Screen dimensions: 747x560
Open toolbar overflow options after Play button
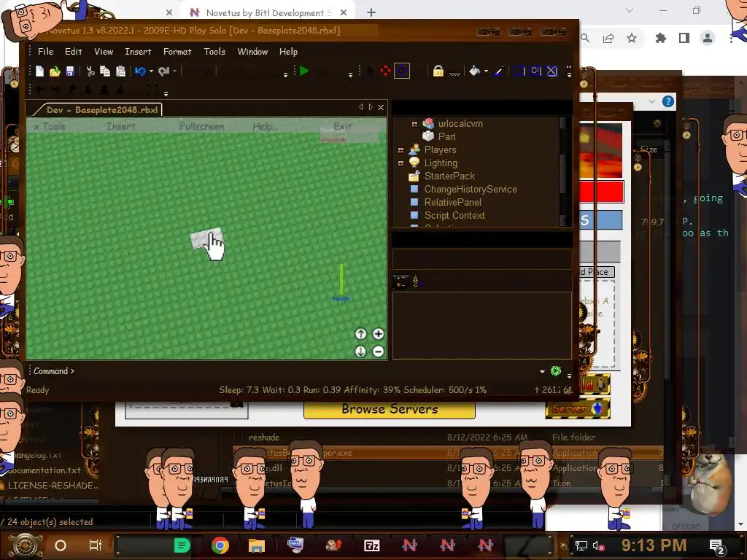pos(350,75)
